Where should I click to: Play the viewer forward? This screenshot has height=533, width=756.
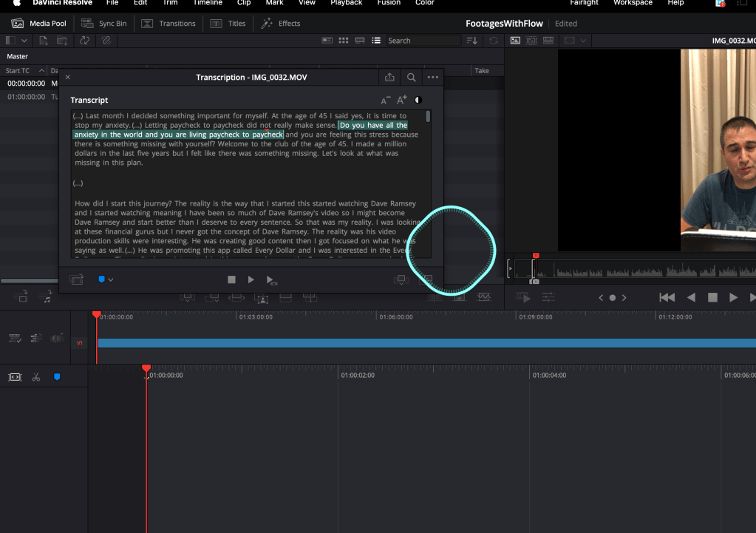click(733, 298)
